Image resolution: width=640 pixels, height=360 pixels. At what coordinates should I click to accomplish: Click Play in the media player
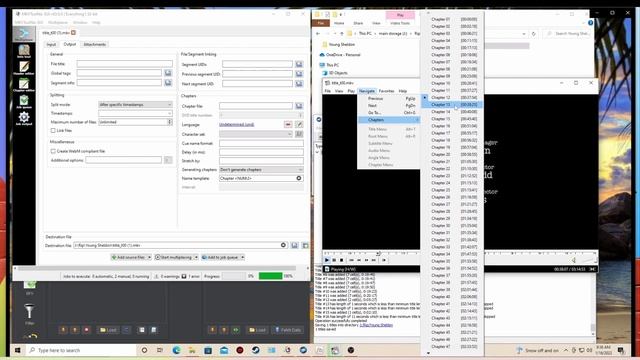coord(327,260)
